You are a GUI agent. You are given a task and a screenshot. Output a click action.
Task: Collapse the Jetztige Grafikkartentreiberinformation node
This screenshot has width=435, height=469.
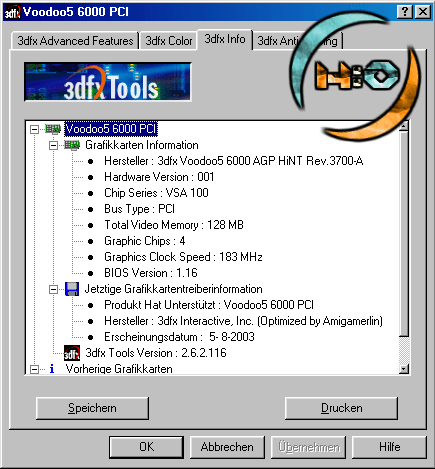point(53,289)
